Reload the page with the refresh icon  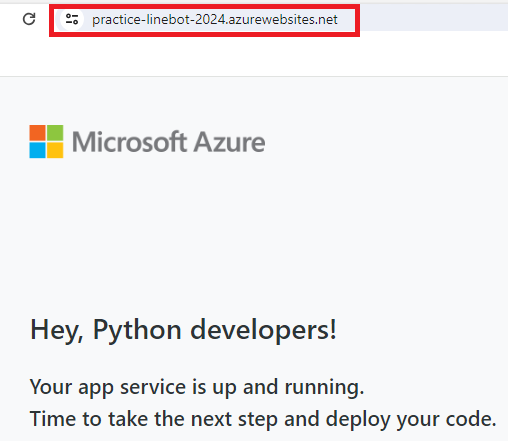point(29,19)
